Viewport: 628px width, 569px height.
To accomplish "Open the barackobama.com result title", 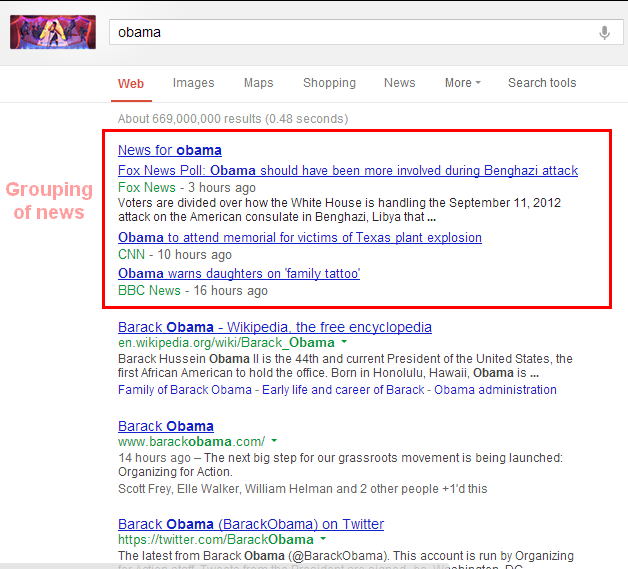I will 166,426.
